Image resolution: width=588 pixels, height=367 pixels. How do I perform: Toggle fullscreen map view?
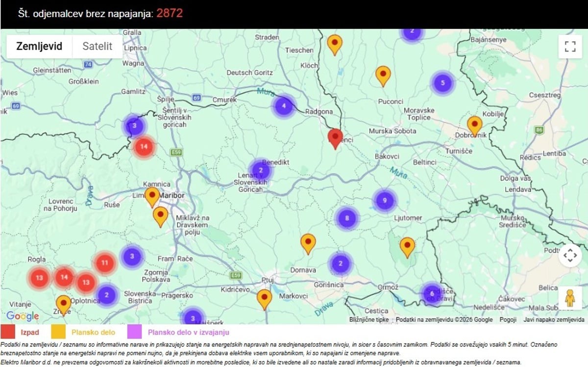(x=570, y=47)
